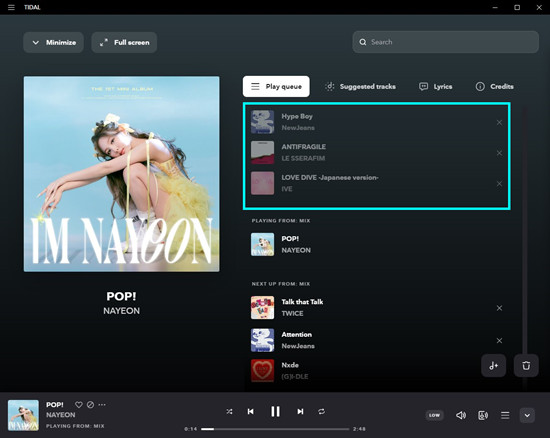The width and height of the screenshot is (550, 438).
Task: Play ANTIFRAGILE by LE SSERAFIM
Action: click(376, 153)
